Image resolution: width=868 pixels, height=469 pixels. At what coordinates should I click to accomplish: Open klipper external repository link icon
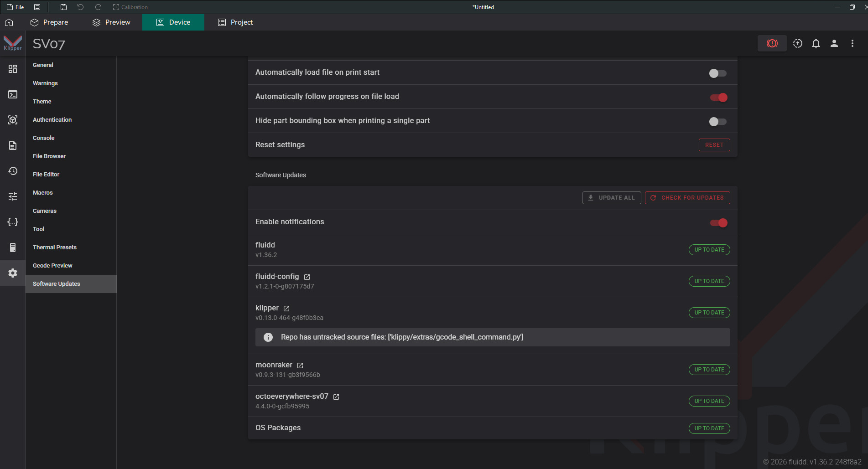pyautogui.click(x=286, y=309)
